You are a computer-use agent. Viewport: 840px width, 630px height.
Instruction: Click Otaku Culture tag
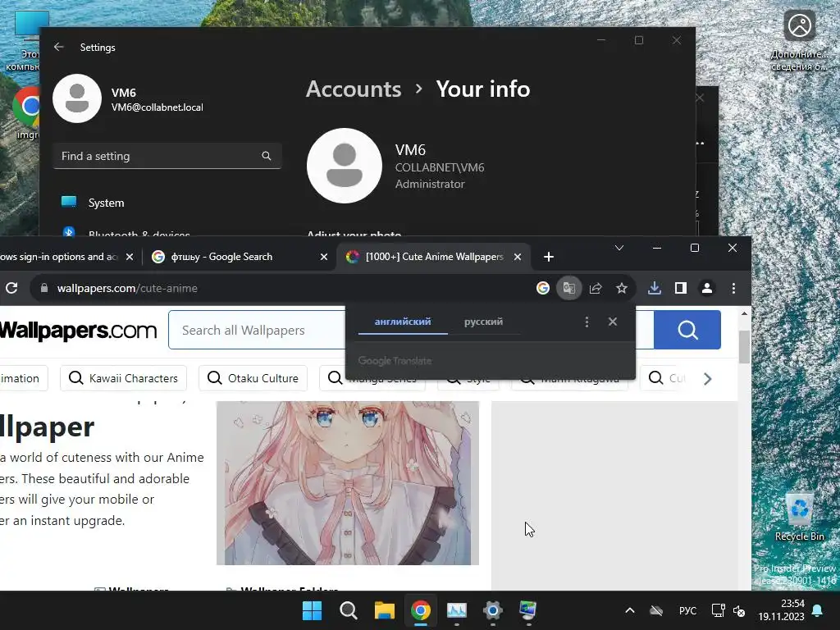(253, 378)
